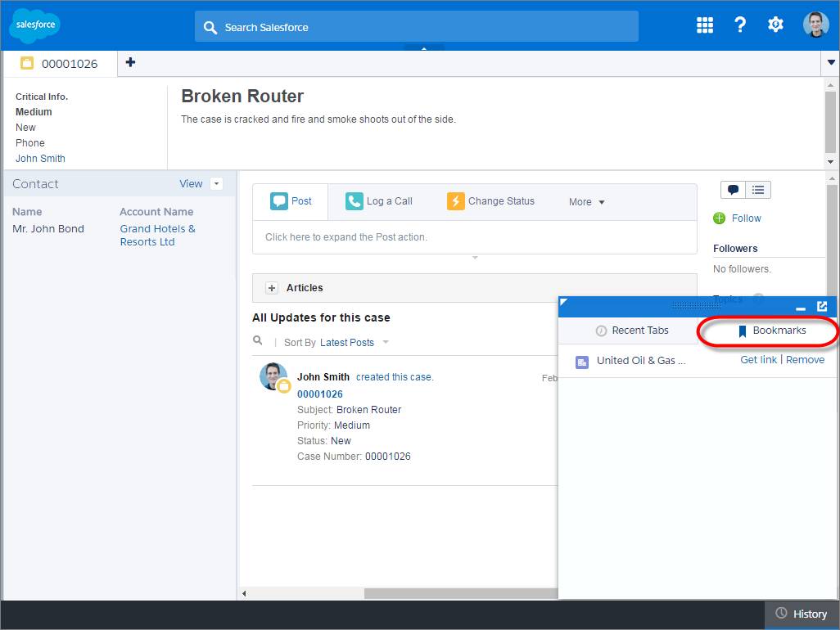Screen dimensions: 840x630
Task: Click the green Follow plus icon
Action: 719,218
